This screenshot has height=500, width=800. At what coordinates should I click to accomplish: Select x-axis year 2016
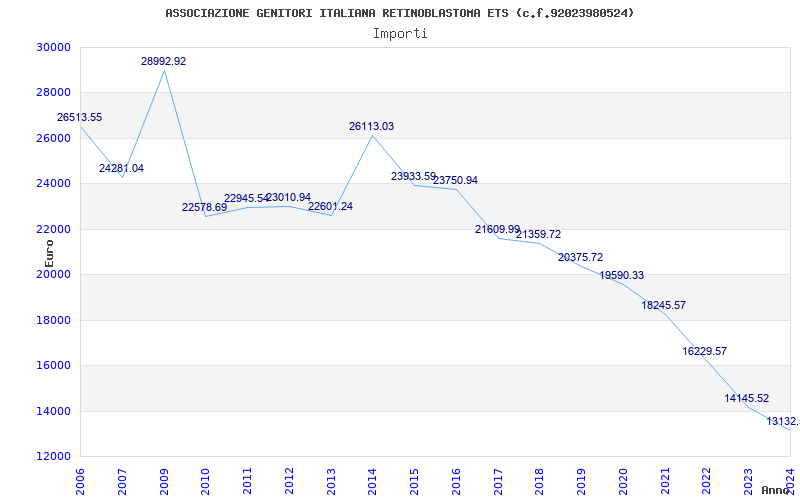456,481
